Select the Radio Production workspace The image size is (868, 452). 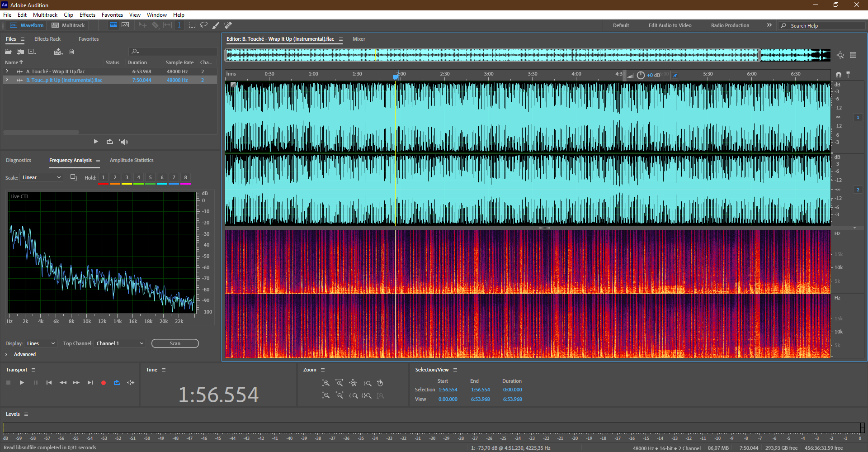pyautogui.click(x=730, y=25)
